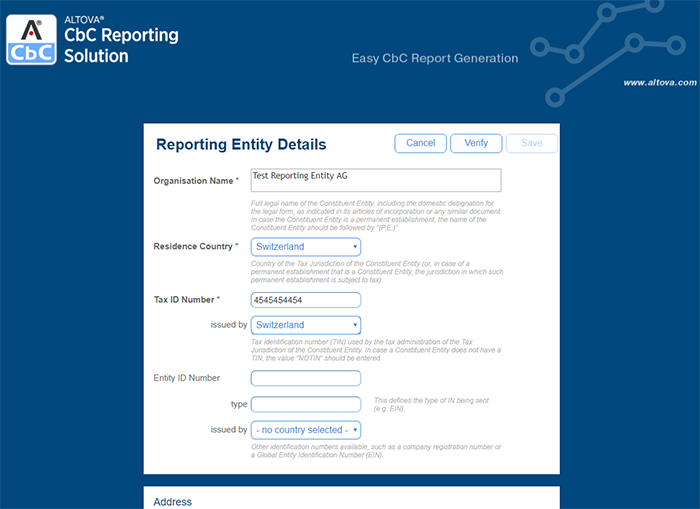Click the "Easy CbC Report Generation" tagline

[x=435, y=58]
